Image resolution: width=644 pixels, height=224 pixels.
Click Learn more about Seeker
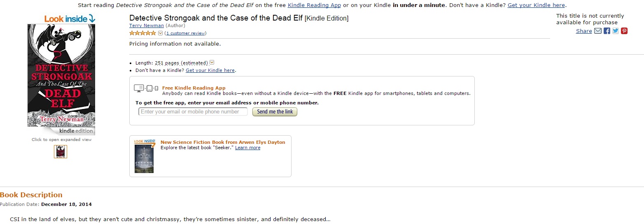pyautogui.click(x=247, y=148)
